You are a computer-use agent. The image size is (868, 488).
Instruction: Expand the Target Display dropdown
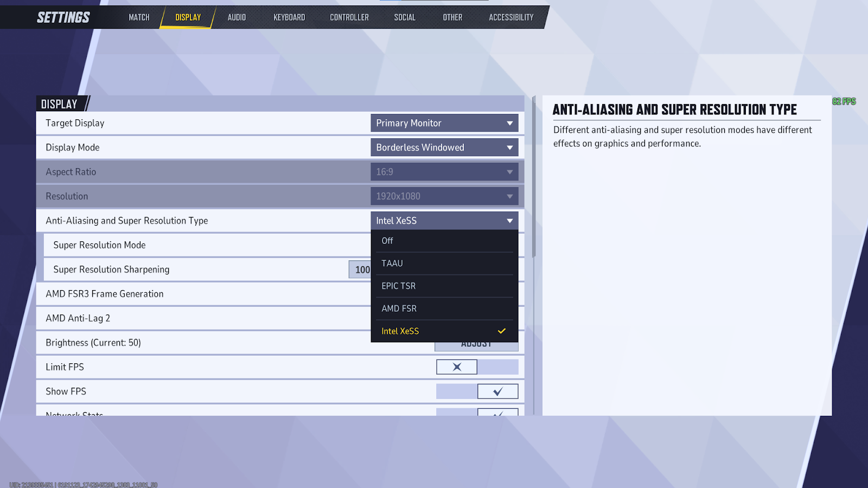[x=444, y=123]
